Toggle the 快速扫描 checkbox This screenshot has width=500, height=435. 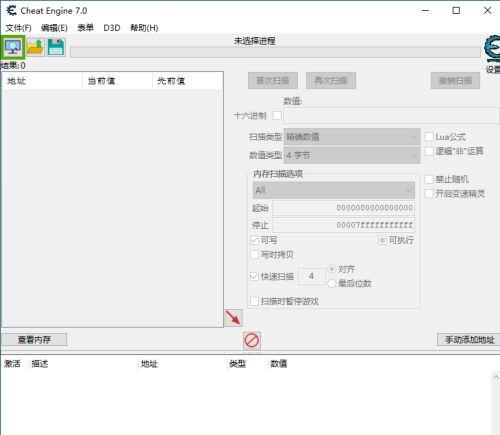point(254,276)
